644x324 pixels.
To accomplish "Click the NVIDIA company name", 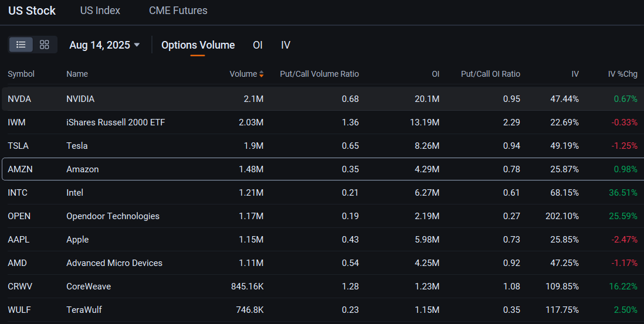I will click(80, 99).
